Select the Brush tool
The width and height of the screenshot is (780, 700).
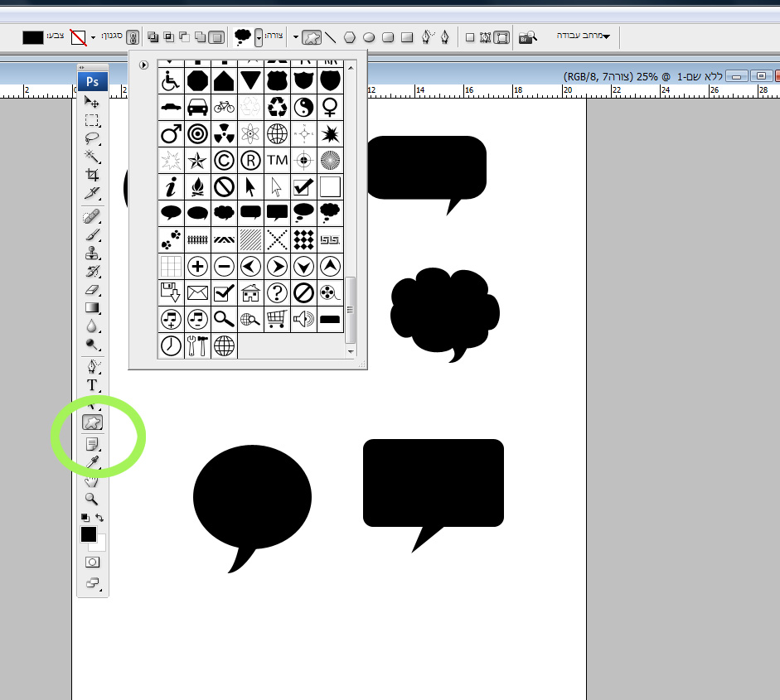pyautogui.click(x=92, y=235)
